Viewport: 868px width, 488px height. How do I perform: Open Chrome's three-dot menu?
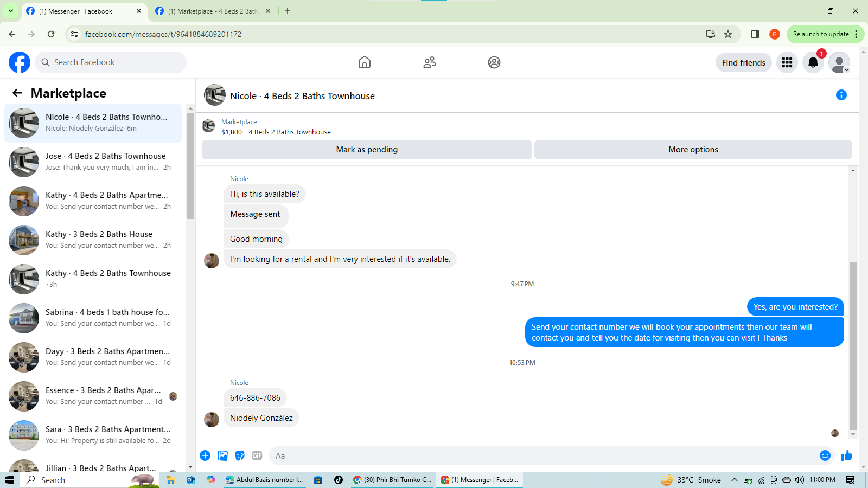[856, 34]
